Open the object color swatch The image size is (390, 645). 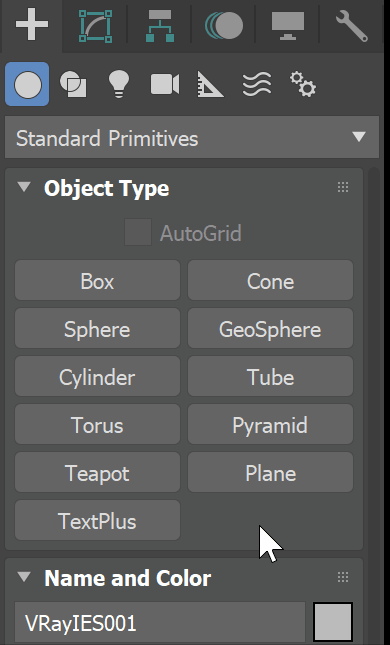point(333,622)
